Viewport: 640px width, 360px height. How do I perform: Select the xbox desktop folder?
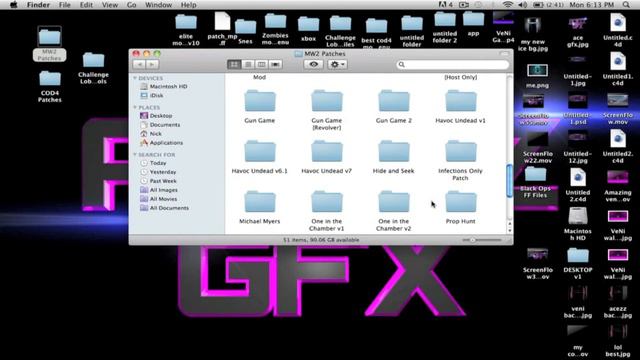click(309, 29)
